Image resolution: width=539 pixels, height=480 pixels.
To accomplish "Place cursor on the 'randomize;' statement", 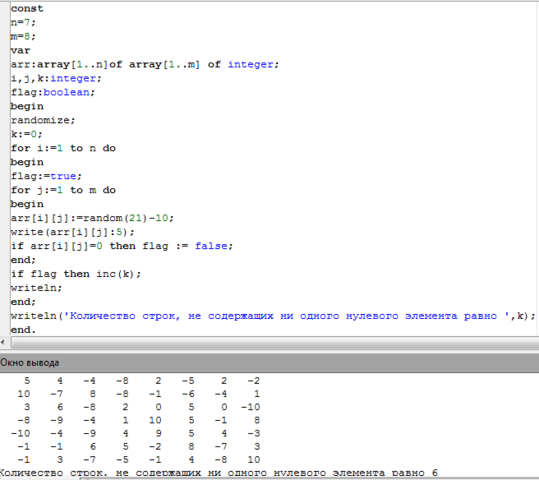I will [x=43, y=120].
